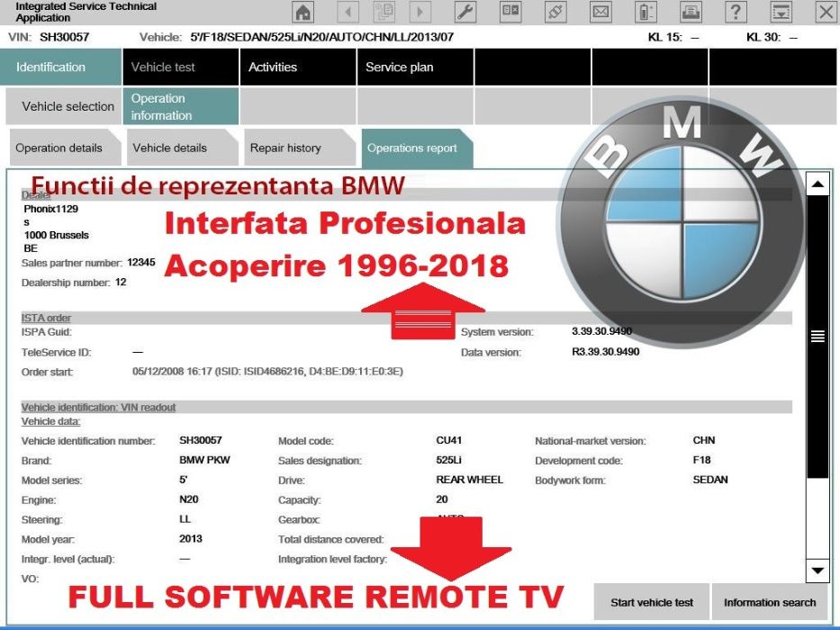
Task: Open the Repair history tab
Action: pos(300,148)
